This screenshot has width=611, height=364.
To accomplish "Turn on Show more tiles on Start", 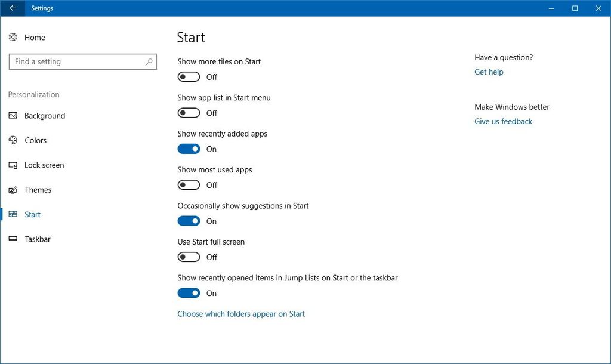I will (x=189, y=76).
